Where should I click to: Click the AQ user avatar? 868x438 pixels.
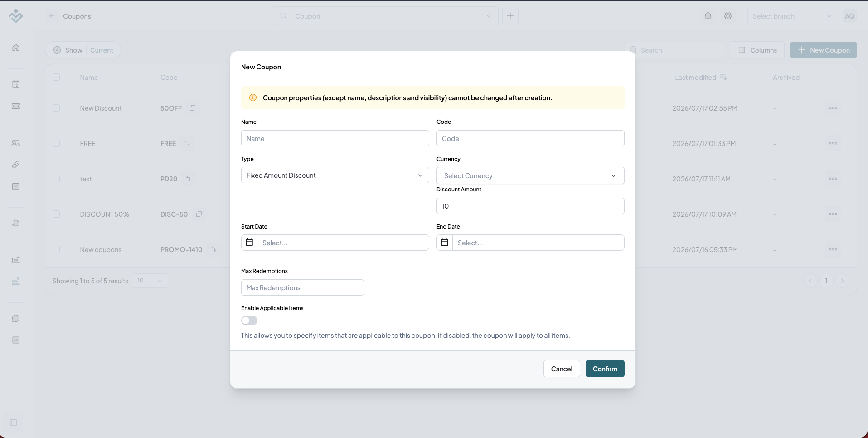pos(850,16)
